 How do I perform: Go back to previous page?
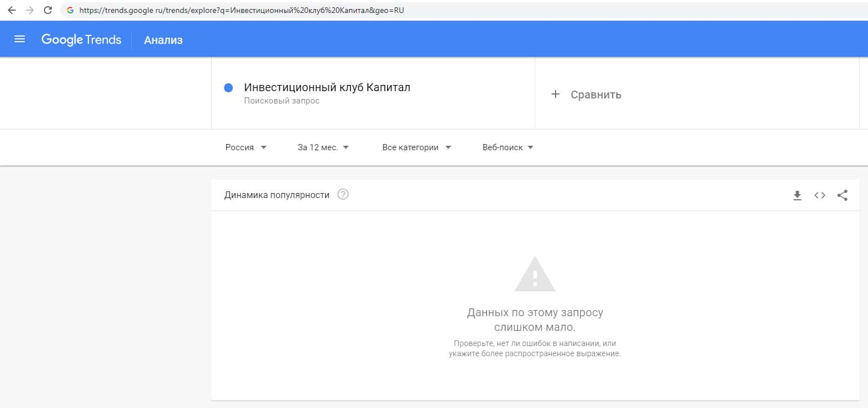point(12,10)
